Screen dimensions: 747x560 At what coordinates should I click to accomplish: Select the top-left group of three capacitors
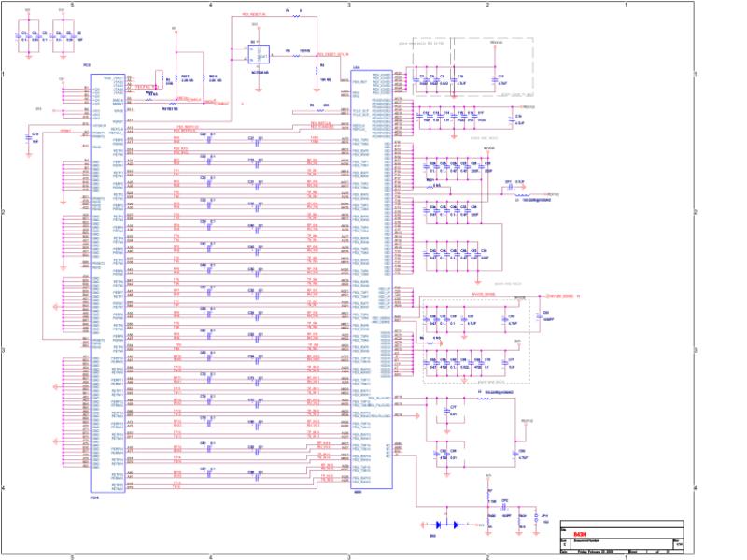coord(29,36)
